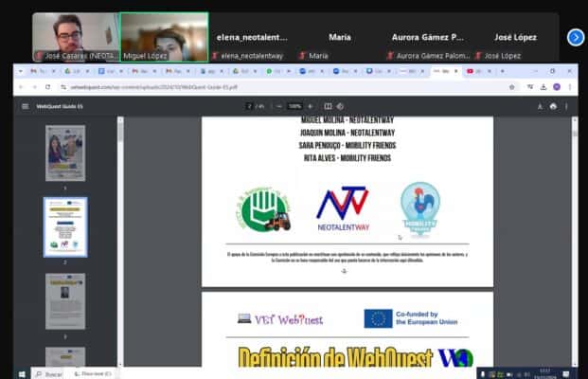This screenshot has height=379, width=588.
Task: Print the PDF document
Action: [553, 106]
